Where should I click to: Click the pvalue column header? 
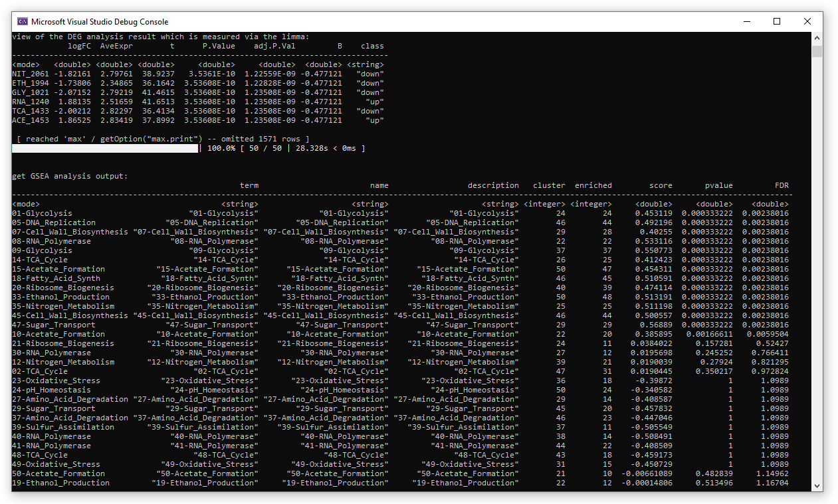pyautogui.click(x=719, y=185)
